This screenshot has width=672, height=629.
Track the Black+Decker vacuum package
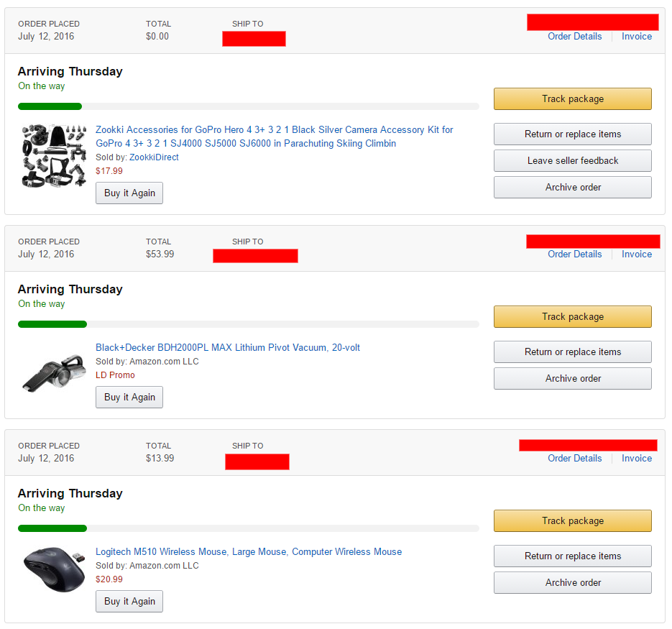572,317
